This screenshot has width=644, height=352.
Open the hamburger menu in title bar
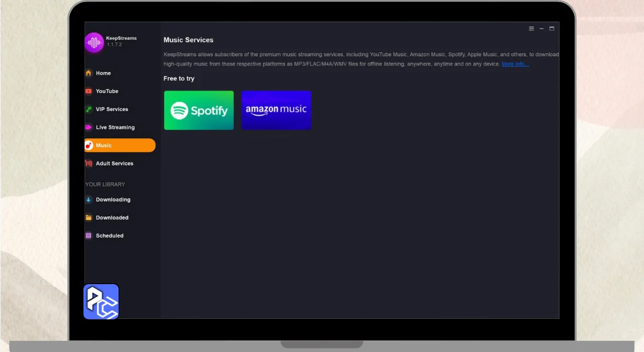(531, 29)
